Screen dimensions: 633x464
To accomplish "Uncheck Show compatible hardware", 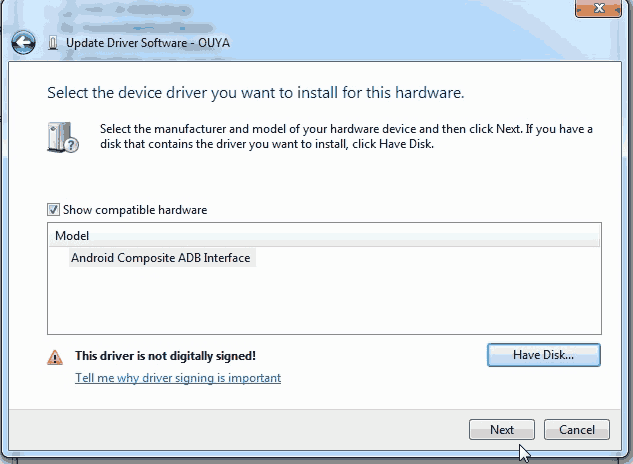I will click(53, 210).
